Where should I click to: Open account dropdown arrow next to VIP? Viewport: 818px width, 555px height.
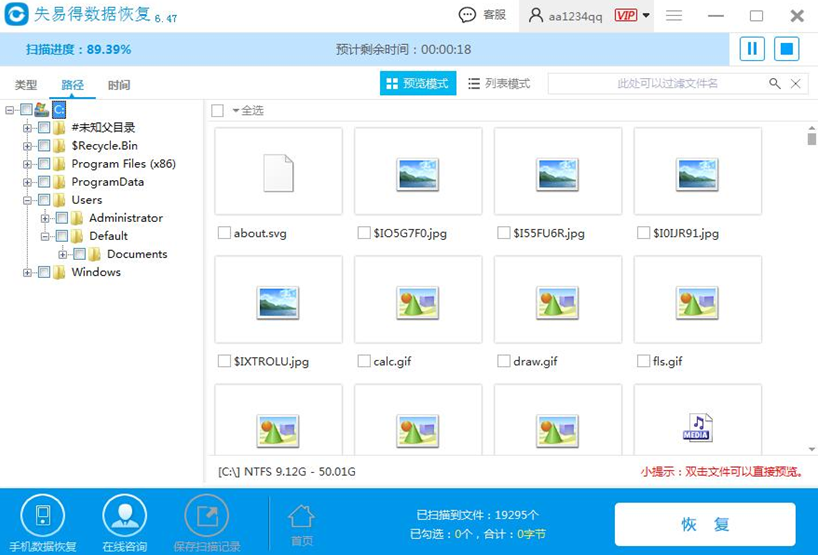[646, 15]
